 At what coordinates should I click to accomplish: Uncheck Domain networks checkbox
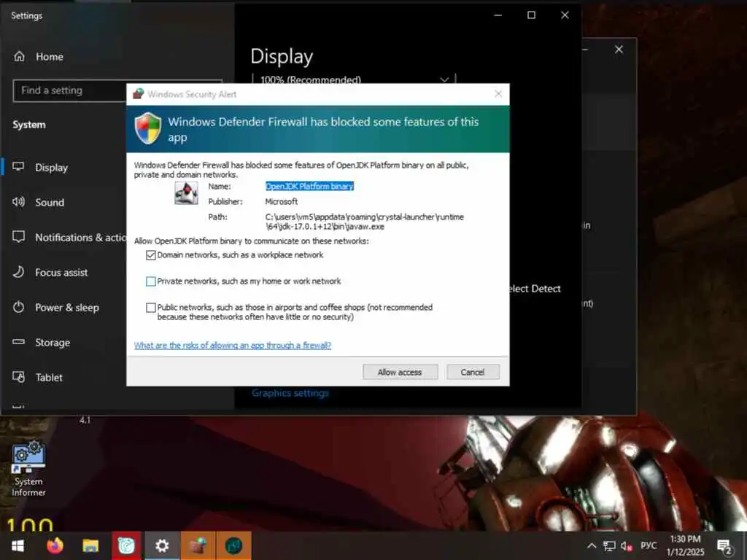click(x=150, y=255)
